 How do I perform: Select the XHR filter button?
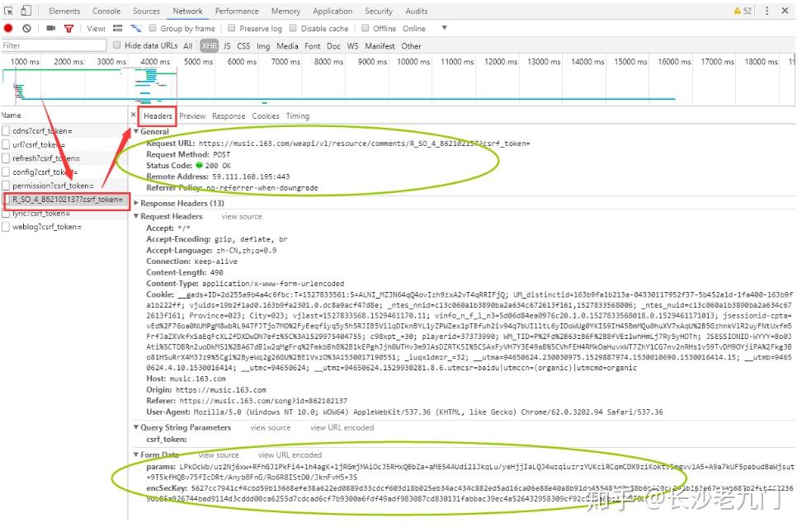coord(210,46)
